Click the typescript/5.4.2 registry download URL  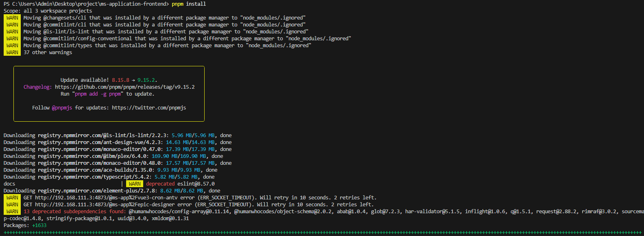pyautogui.click(x=94, y=177)
